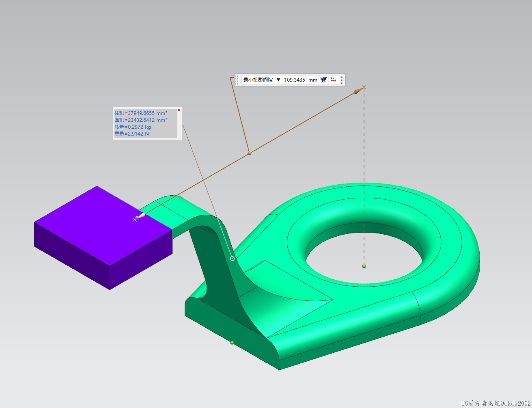Click the mm unit label in measurement bar

click(313, 80)
